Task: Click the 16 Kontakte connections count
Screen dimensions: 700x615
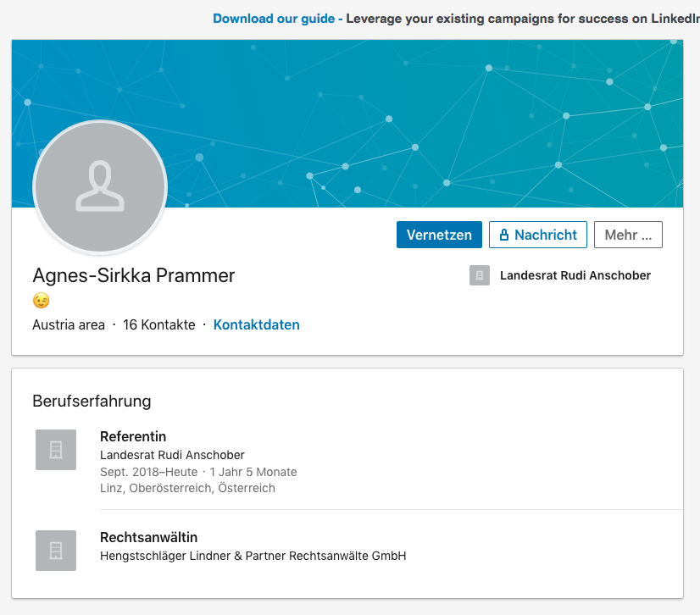Action: point(159,324)
